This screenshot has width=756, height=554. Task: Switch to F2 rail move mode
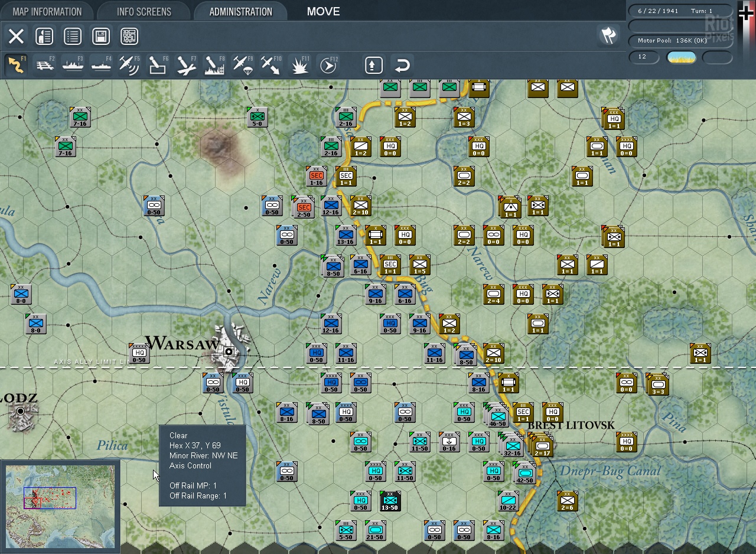tap(44, 65)
